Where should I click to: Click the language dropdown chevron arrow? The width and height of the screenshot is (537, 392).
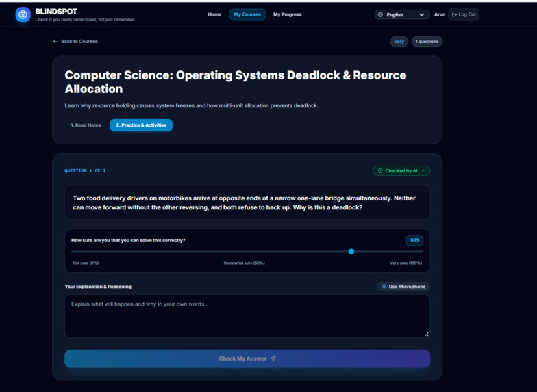[x=422, y=15]
